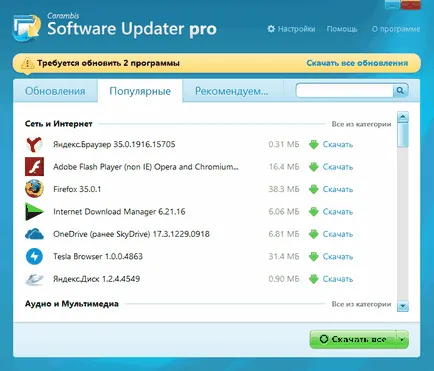Open Все из категории for Аудио и Мультимедиа

point(361,304)
